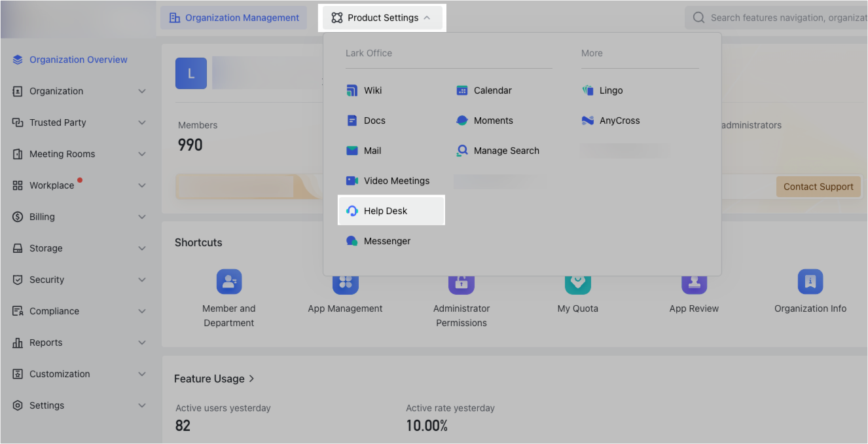Click the Member and Department shortcut icon
The height and width of the screenshot is (444, 868).
229,282
